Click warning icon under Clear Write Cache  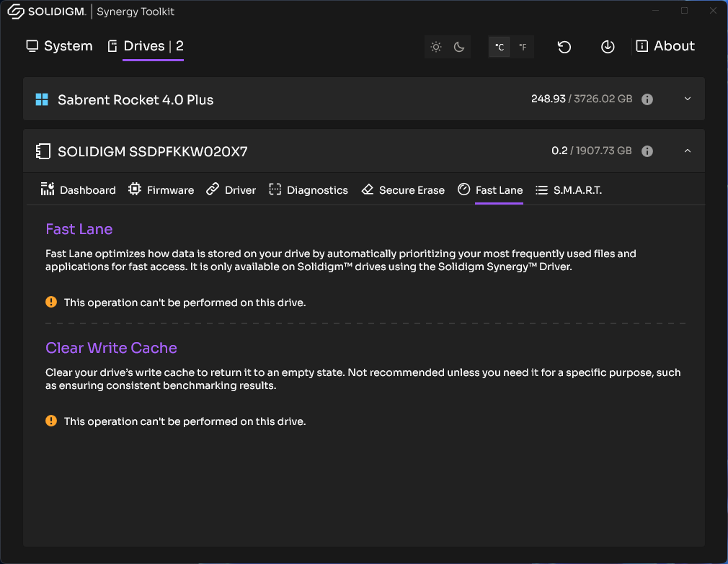(x=51, y=421)
